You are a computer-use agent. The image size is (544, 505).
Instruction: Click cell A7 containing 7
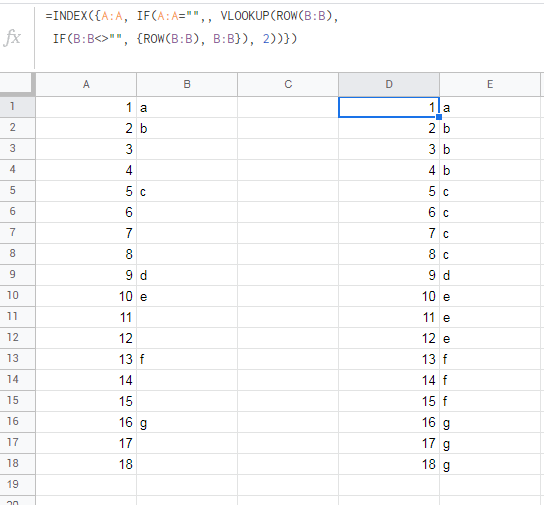[86, 233]
